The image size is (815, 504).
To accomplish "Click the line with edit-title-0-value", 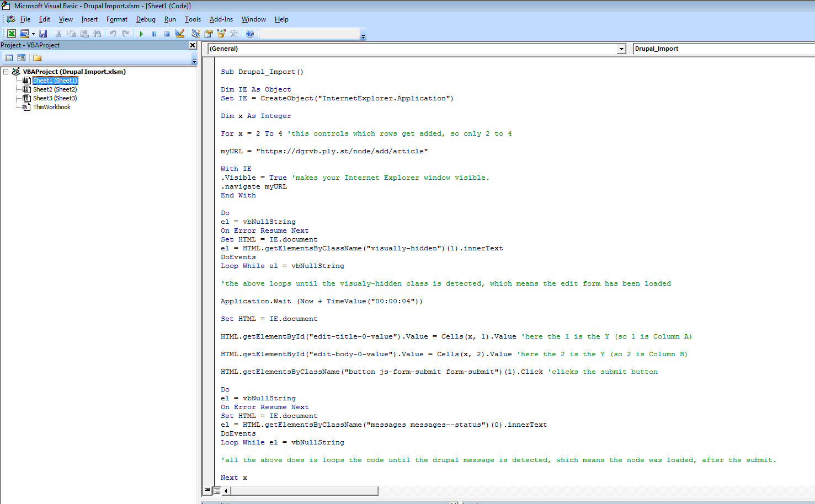I will (456, 336).
